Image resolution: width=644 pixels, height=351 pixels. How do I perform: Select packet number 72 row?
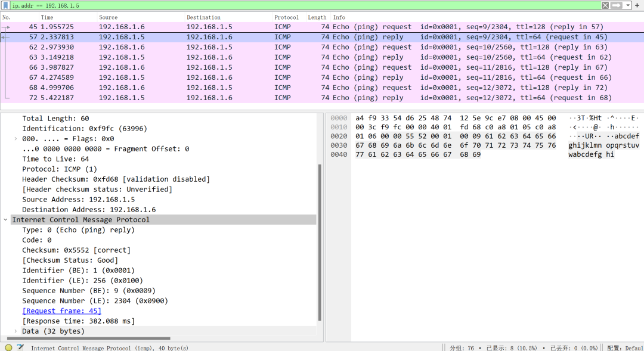point(322,98)
